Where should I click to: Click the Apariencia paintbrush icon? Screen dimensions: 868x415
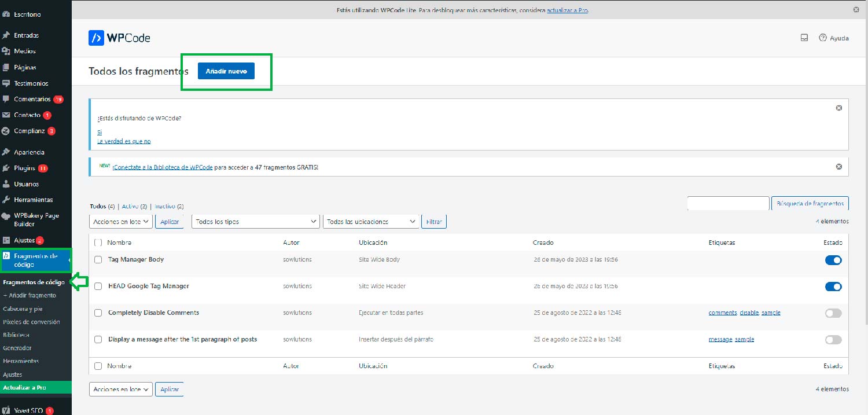tap(6, 152)
